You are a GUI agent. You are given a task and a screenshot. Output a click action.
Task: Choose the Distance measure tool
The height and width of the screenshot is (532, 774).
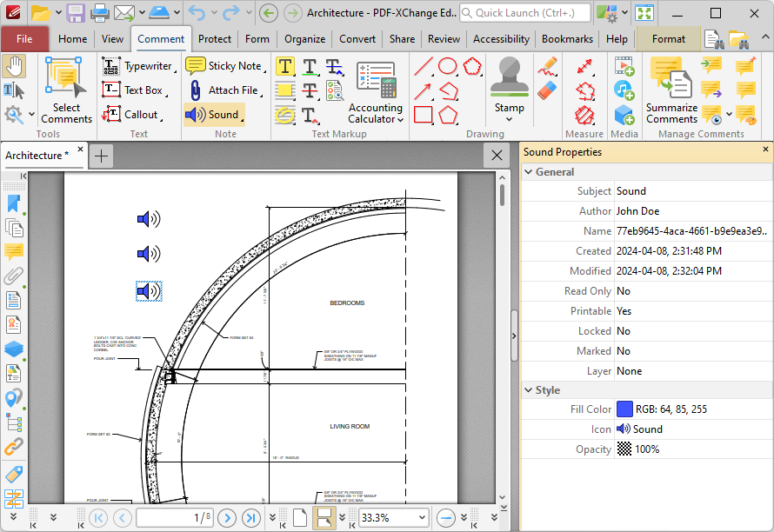pyautogui.click(x=584, y=67)
